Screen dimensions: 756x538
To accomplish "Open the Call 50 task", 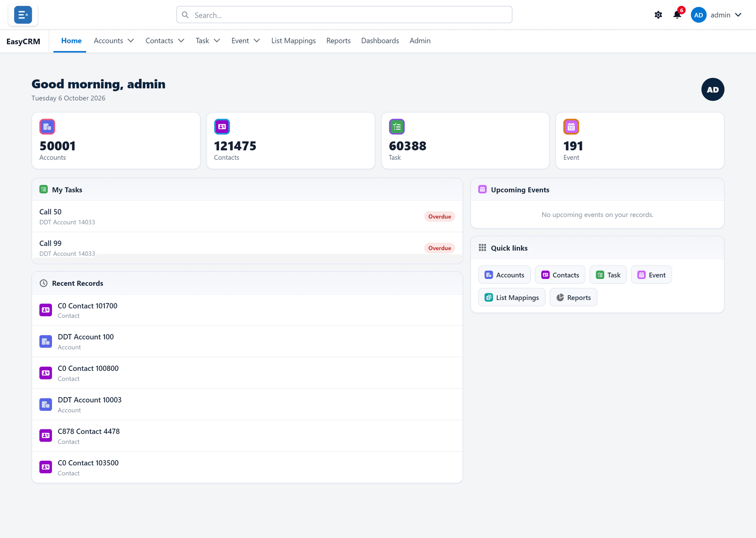I will point(247,217).
